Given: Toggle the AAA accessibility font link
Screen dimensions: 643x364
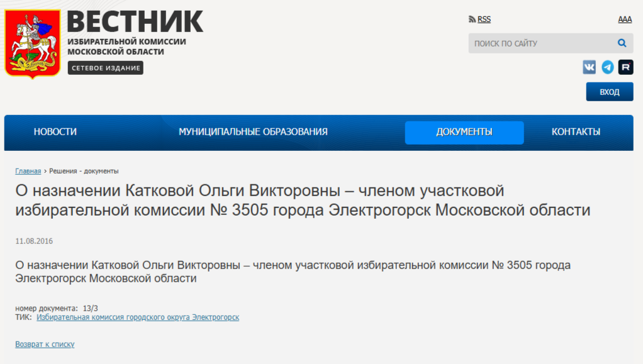Looking at the screenshot, I should click(x=624, y=19).
